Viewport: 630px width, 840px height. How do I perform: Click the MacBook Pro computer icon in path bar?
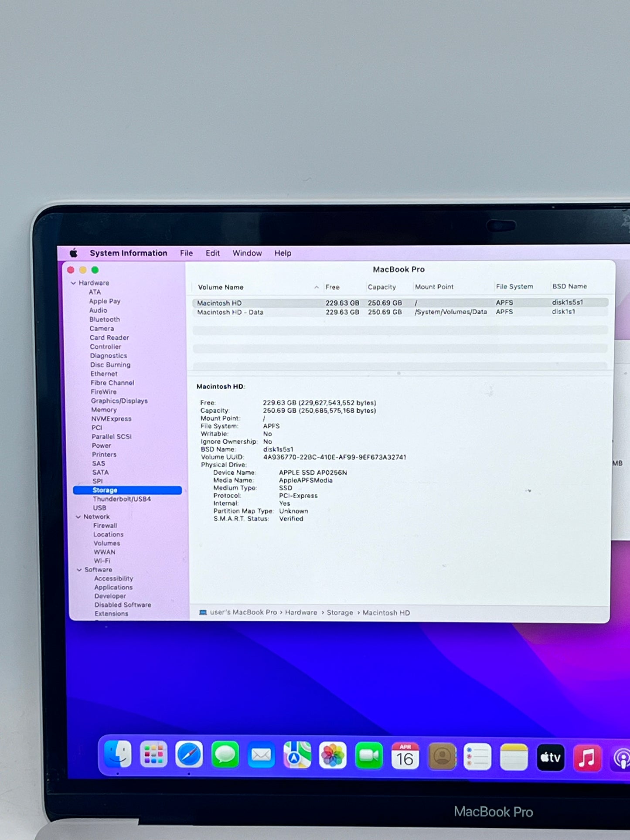203,612
